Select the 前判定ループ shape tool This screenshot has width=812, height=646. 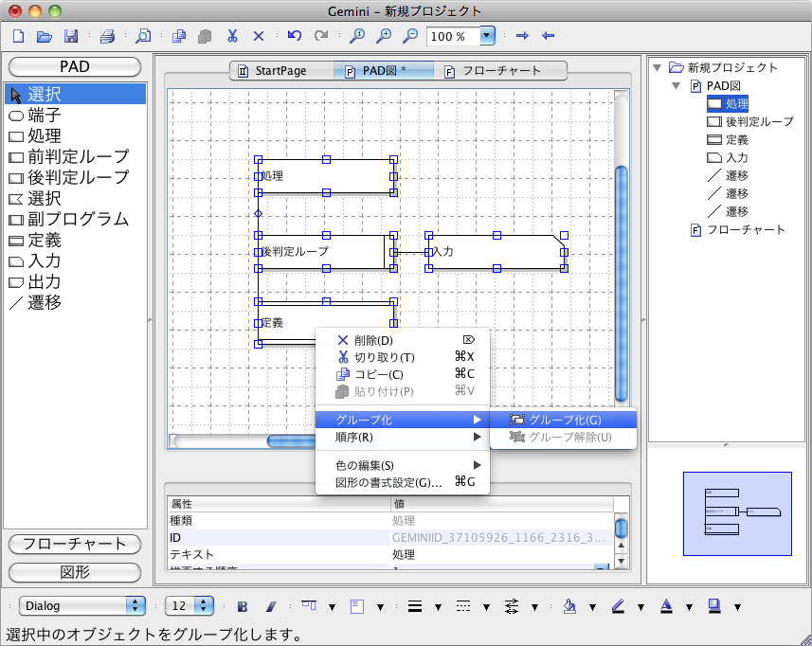(x=76, y=156)
